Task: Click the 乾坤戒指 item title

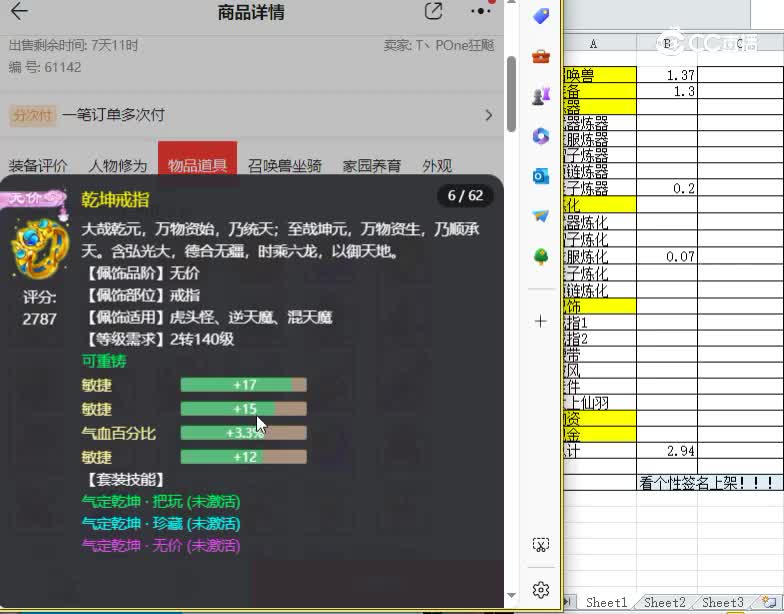Action: tap(116, 200)
